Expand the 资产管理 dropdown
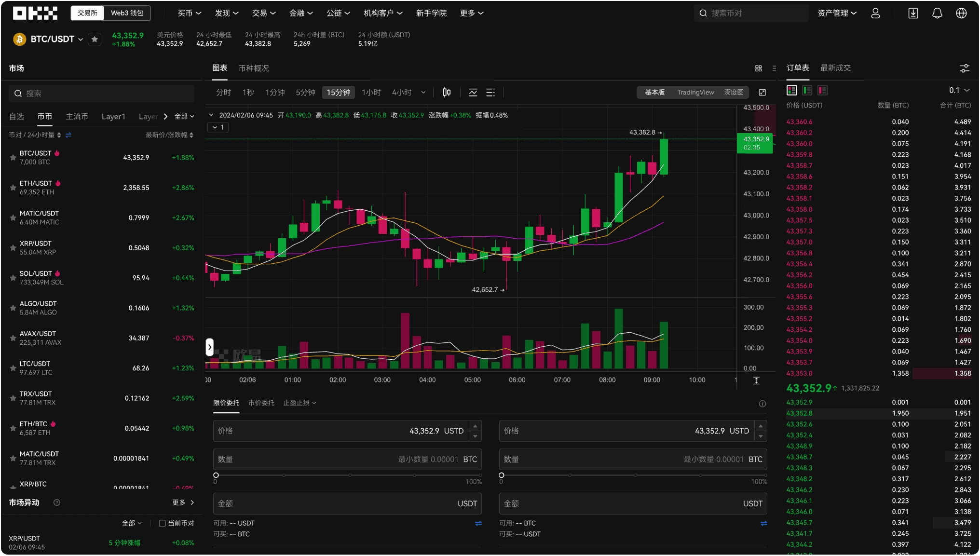 (837, 14)
